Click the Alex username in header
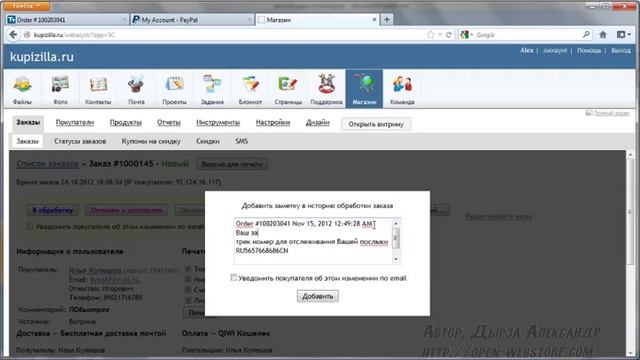The width and height of the screenshot is (640, 360). coord(527,51)
